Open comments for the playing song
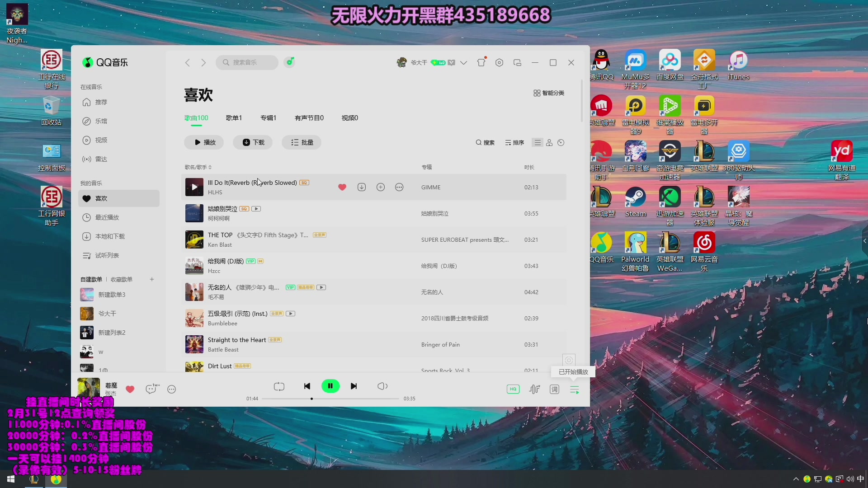The image size is (868, 488). 152,389
